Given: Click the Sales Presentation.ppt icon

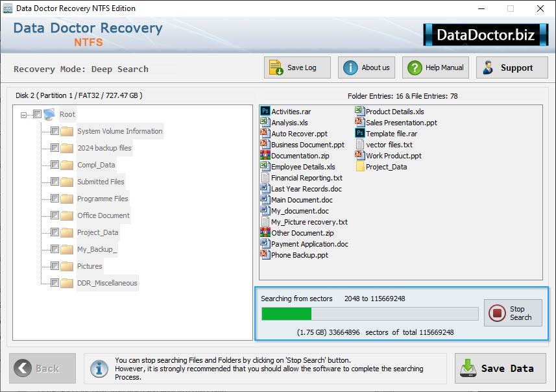Looking at the screenshot, I should [x=359, y=122].
